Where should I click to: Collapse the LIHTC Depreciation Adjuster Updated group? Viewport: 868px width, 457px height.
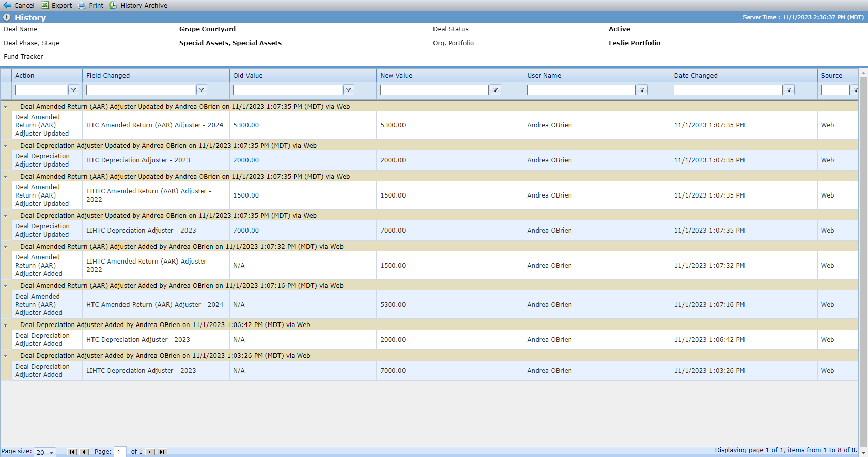coord(6,216)
